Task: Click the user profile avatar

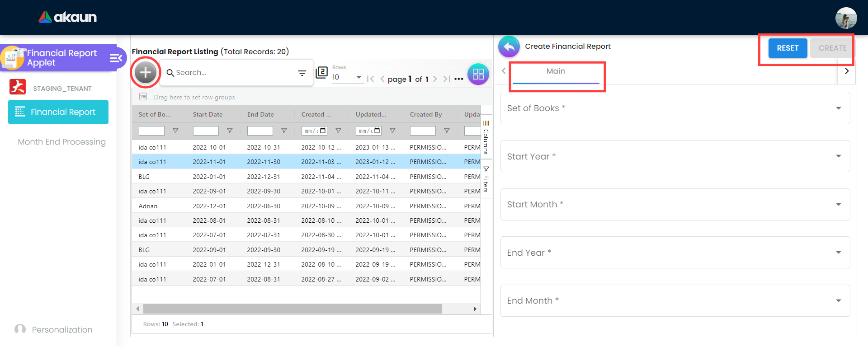Action: click(x=845, y=18)
